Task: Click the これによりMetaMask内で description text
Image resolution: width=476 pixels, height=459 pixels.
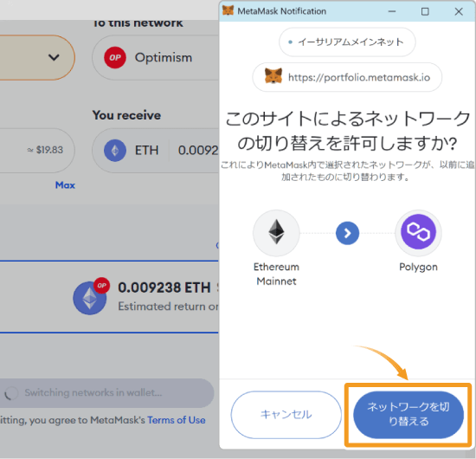Action: tap(347, 171)
